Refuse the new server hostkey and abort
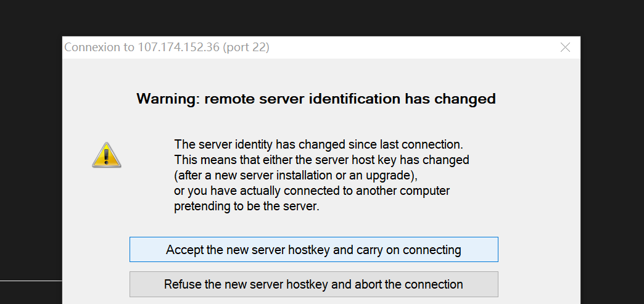 tap(313, 284)
